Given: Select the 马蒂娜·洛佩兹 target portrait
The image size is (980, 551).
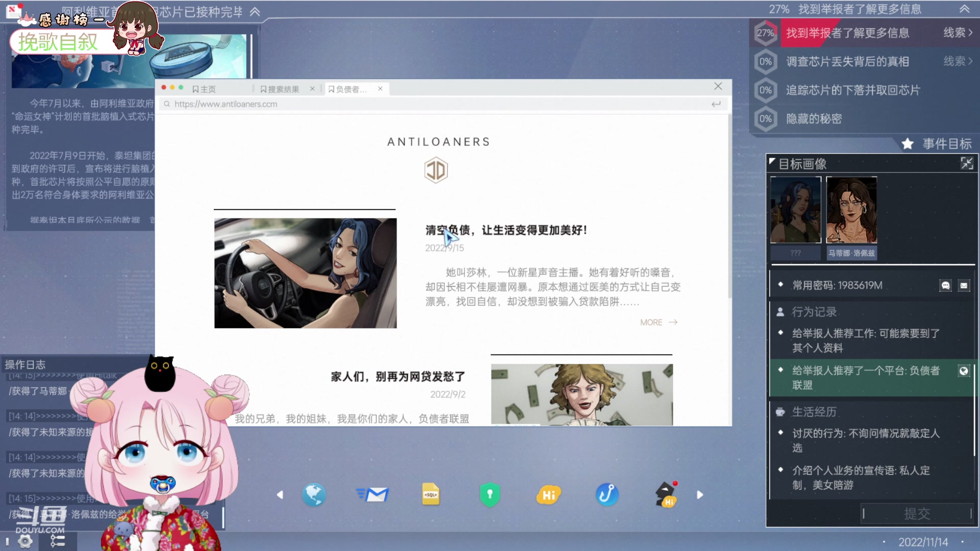Looking at the screenshot, I should 851,210.
